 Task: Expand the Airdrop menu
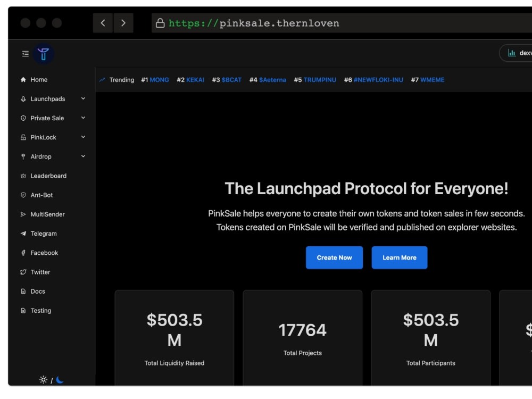[83, 156]
